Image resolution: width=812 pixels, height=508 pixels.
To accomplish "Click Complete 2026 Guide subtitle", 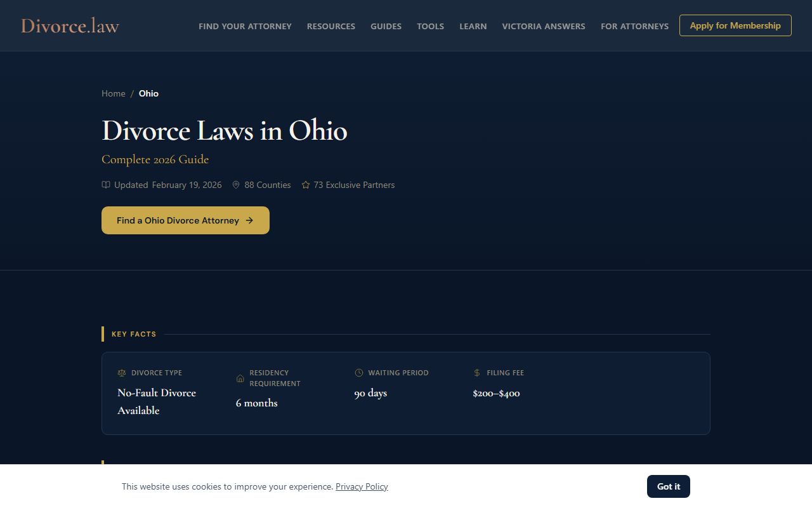I will coord(155,159).
